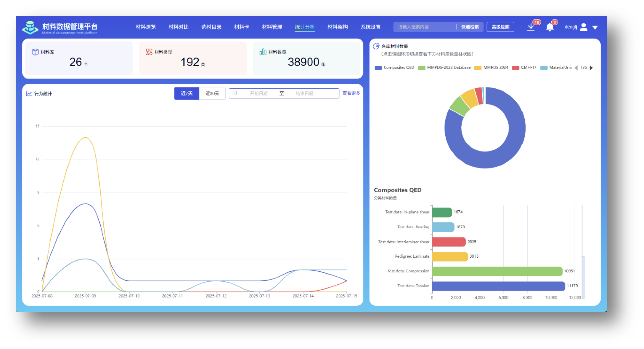
Task: Click the 2025-07-14 axis label
Action: [x=303, y=296]
